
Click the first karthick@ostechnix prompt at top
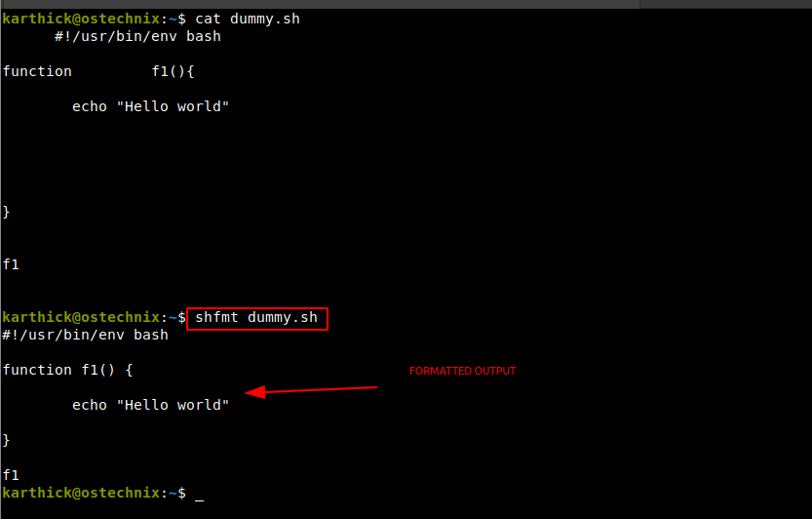pyautogui.click(x=95, y=20)
